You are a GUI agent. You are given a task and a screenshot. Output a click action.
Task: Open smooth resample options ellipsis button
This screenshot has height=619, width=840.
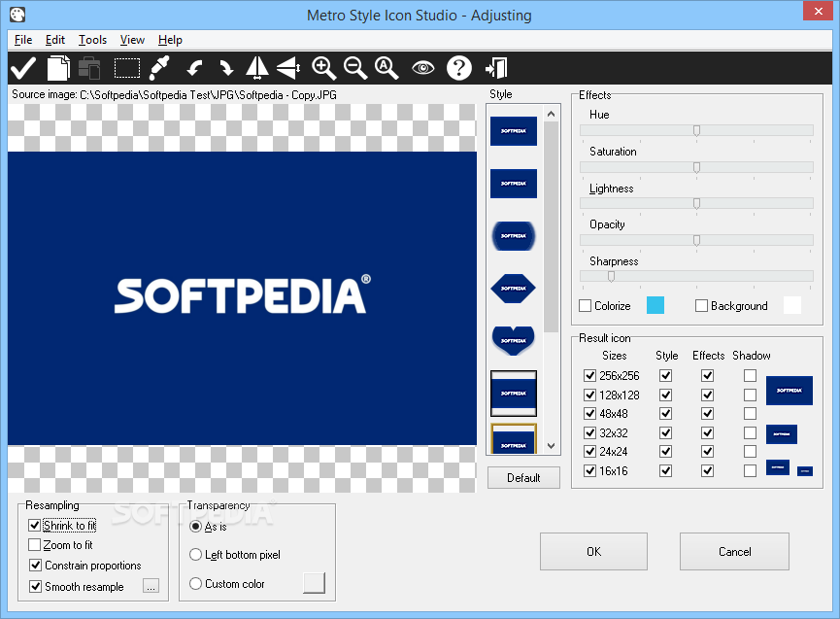151,586
